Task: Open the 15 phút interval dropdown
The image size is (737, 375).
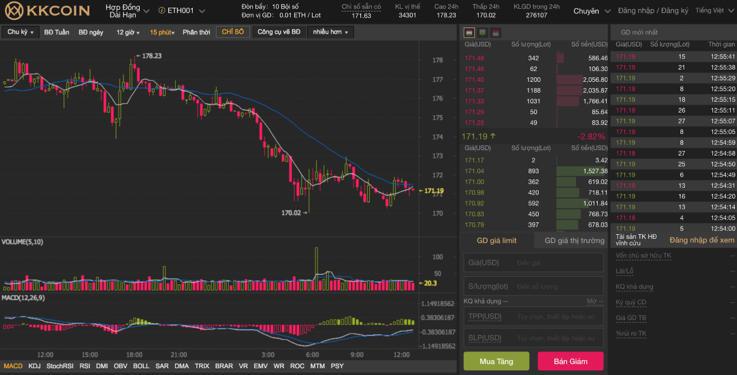Action: (162, 32)
